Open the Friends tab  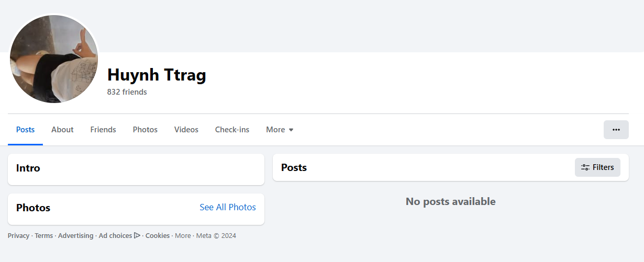pyautogui.click(x=103, y=130)
